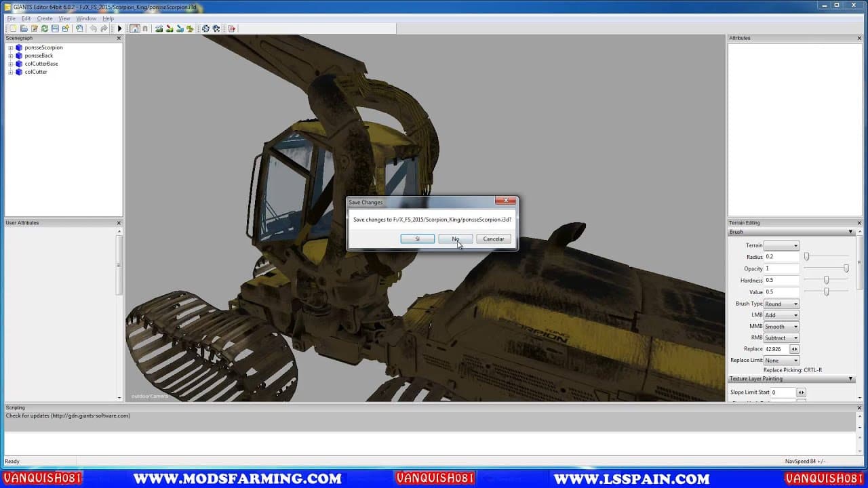The image size is (868, 488).
Task: Select the ponsseScorpion cube icon
Action: [x=19, y=47]
